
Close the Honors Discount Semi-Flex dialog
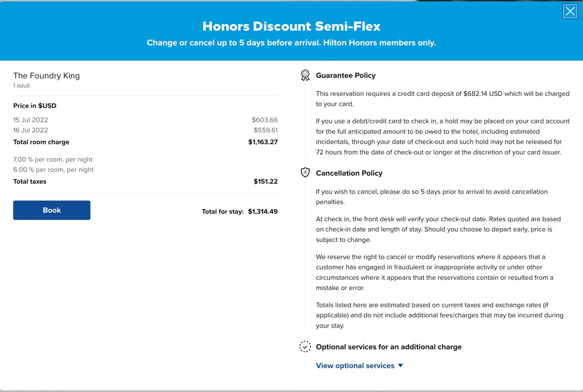[x=570, y=11]
